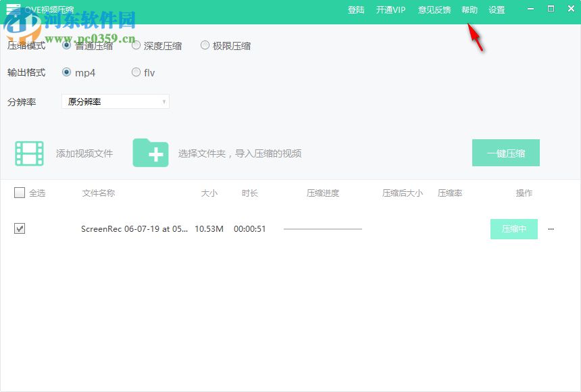Uncheck the ScreenRec video checkbox
Screen dimensions: 581x392
point(20,228)
